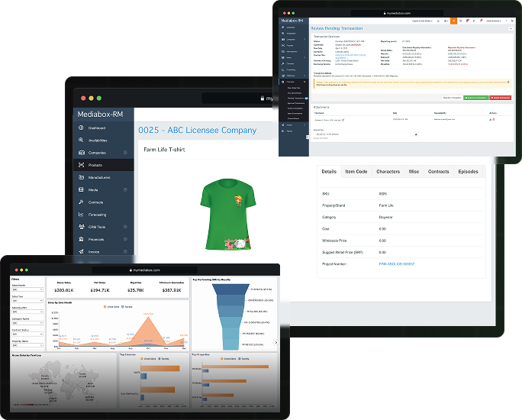Click the Companies sidebar icon

tap(81, 153)
